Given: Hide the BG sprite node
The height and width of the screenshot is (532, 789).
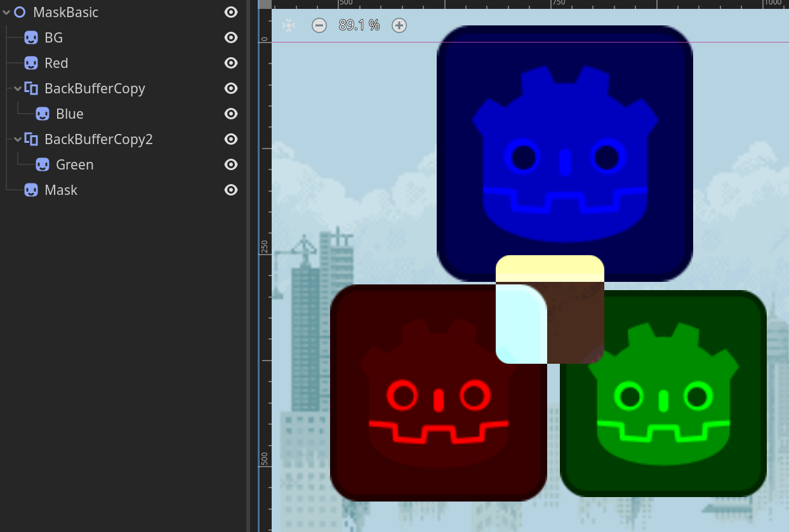Looking at the screenshot, I should pyautogui.click(x=231, y=37).
